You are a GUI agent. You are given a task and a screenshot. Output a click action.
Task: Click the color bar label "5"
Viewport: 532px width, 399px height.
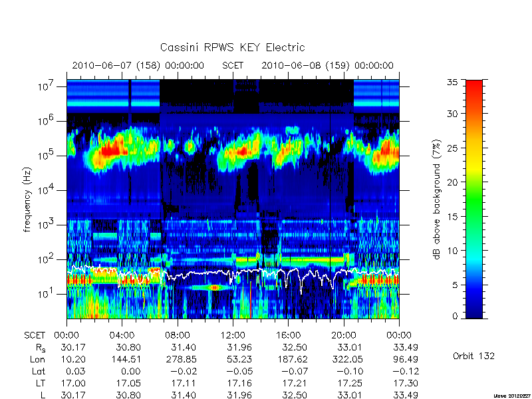click(x=456, y=285)
